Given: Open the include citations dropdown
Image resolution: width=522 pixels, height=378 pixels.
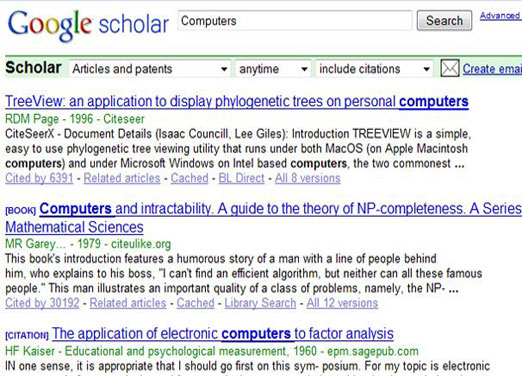Looking at the screenshot, I should click(x=374, y=69).
